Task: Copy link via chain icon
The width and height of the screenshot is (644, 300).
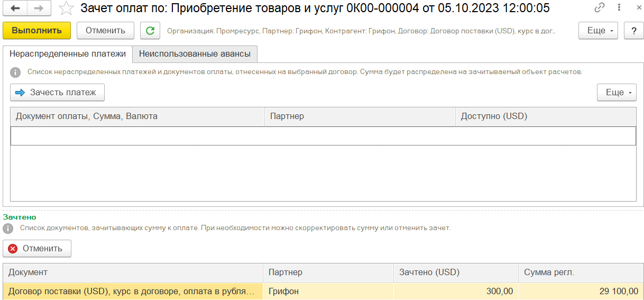Action: 599,8
